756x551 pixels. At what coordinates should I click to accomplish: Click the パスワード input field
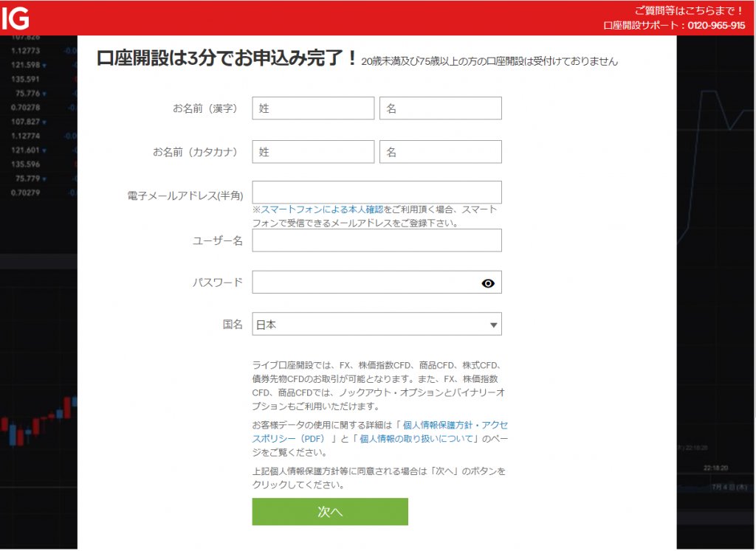pyautogui.click(x=377, y=283)
